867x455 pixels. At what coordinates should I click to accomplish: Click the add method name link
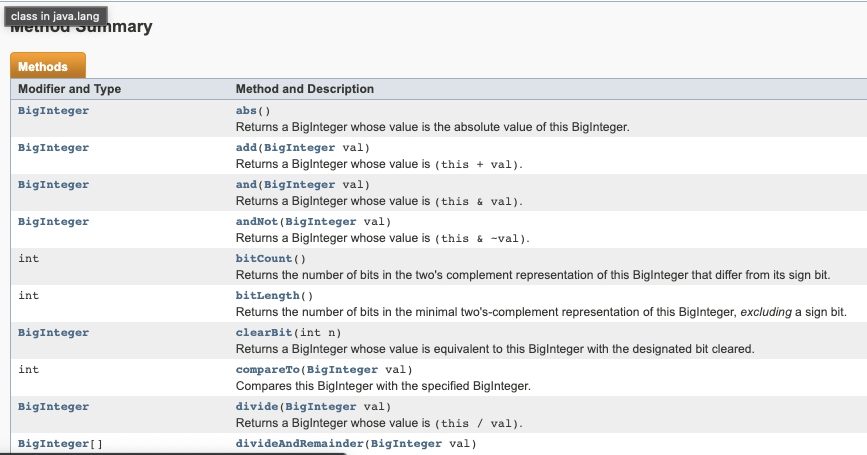coord(246,148)
